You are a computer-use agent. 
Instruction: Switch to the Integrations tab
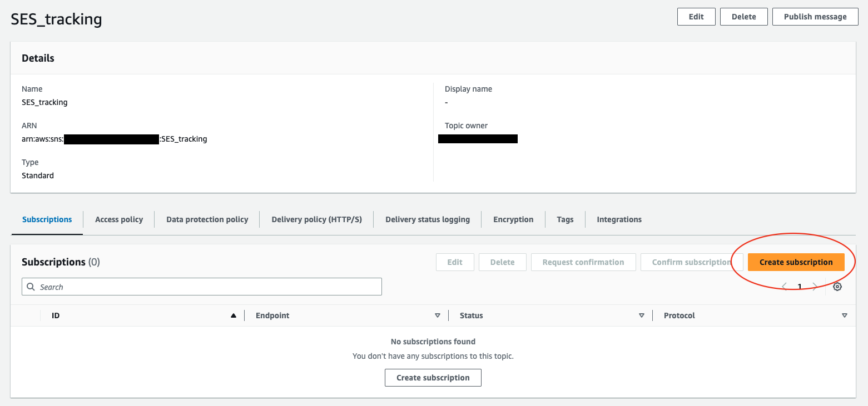[x=619, y=219]
